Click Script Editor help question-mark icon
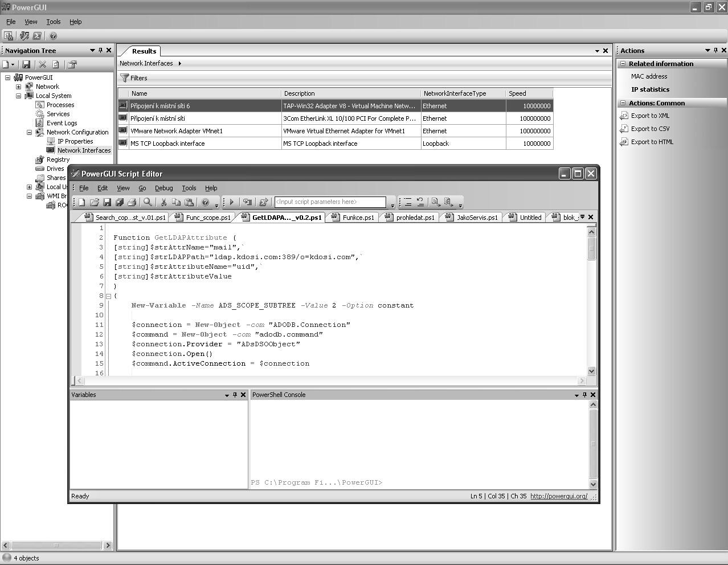Viewport: 728px width, 565px height. click(x=205, y=202)
